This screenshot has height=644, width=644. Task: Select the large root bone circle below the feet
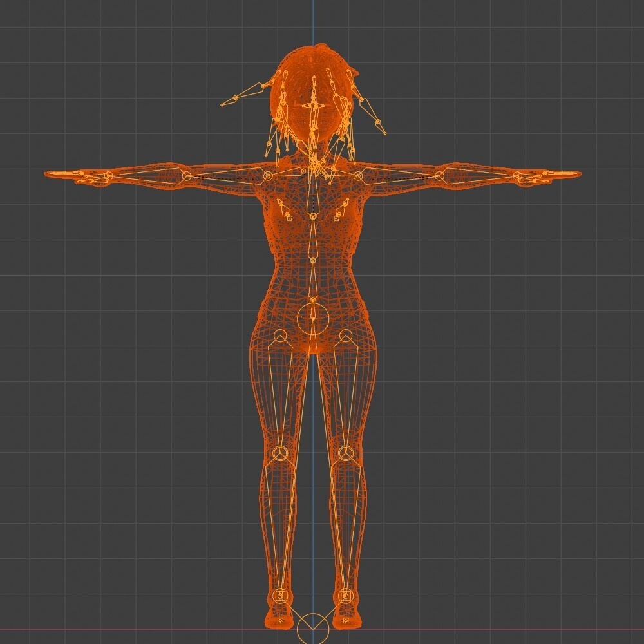[x=312, y=629]
